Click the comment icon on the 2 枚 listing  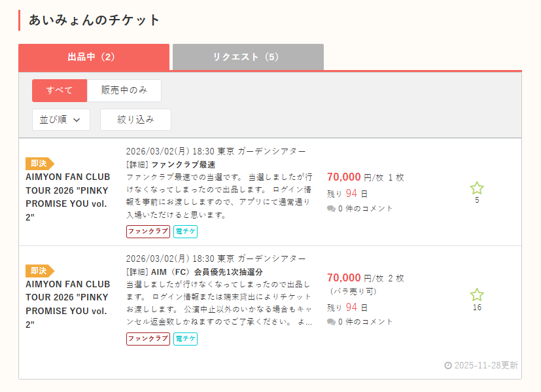[331, 322]
